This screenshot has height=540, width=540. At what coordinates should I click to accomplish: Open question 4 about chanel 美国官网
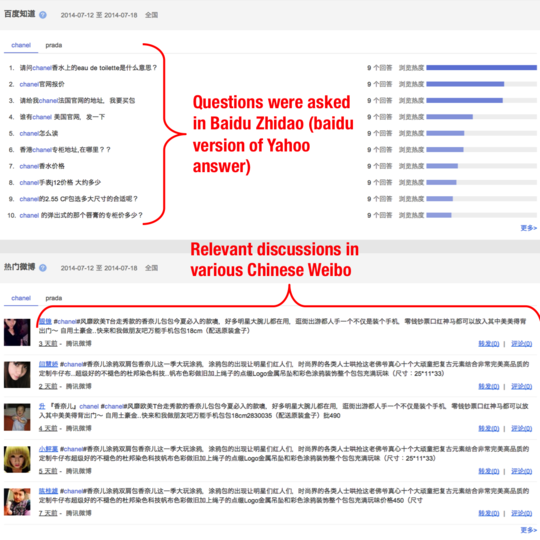pos(62,117)
